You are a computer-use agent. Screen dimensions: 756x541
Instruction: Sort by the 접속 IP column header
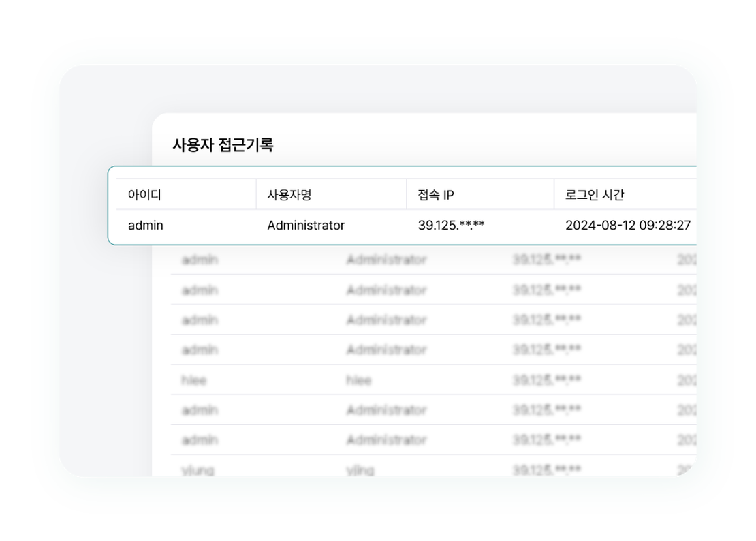[x=437, y=194]
